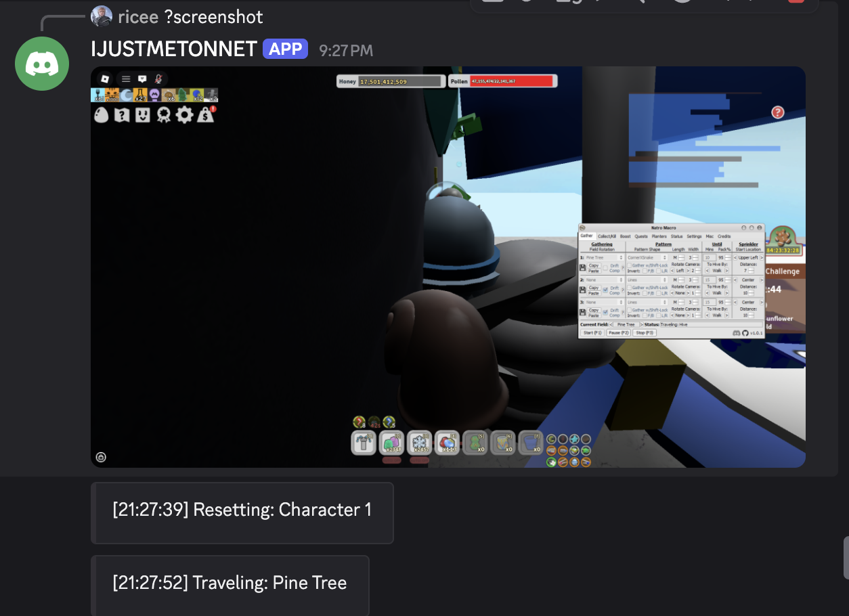The image size is (849, 616).
Task: Click the flask x27 buff icon
Action: tap(141, 95)
